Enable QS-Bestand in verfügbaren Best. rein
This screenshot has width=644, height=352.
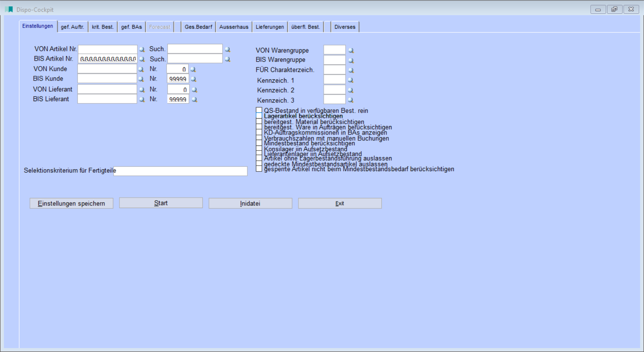pyautogui.click(x=259, y=110)
